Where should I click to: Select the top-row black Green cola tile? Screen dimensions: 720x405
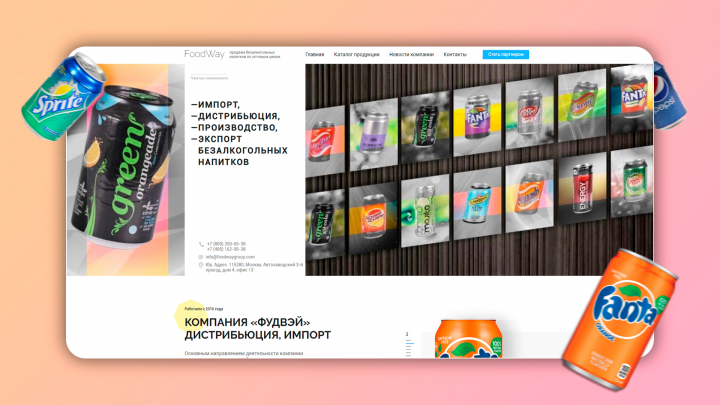point(425,127)
